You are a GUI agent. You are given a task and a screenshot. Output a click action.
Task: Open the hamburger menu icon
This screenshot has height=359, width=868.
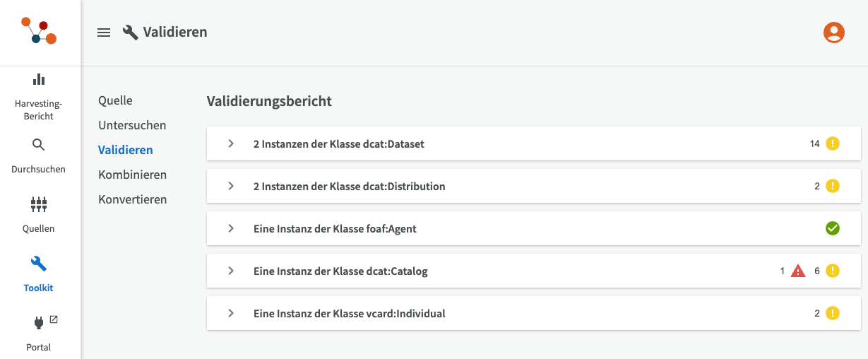[x=104, y=33]
